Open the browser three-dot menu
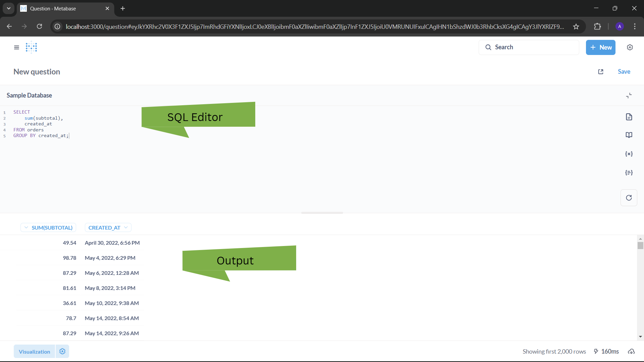Viewport: 644px width, 362px height. coord(635,26)
